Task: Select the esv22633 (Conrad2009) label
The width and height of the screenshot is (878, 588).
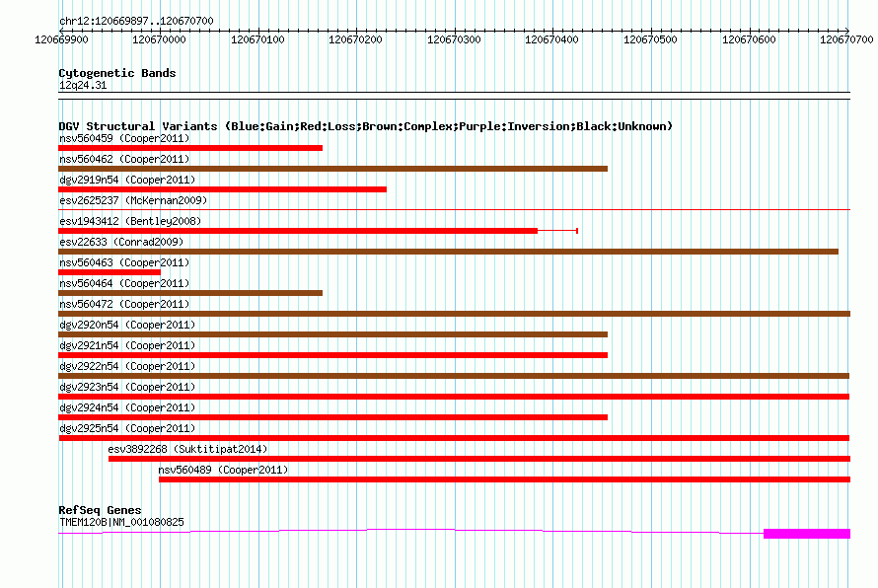Action: tap(121, 242)
